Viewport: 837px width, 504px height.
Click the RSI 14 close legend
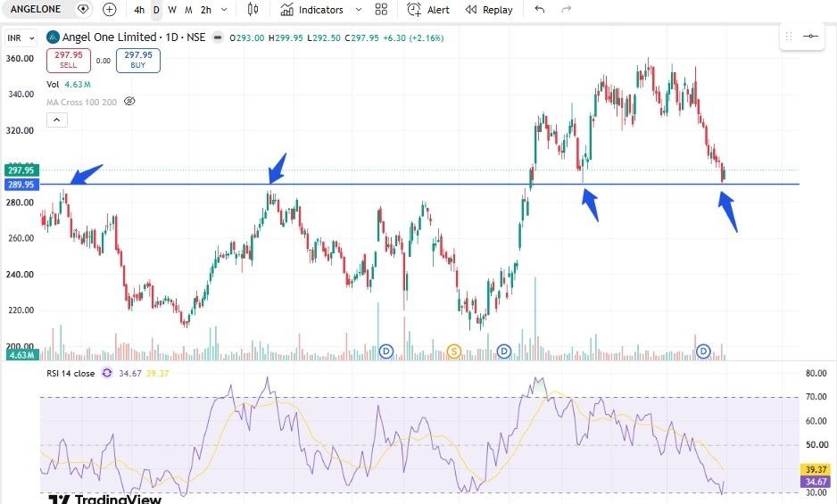coord(70,373)
